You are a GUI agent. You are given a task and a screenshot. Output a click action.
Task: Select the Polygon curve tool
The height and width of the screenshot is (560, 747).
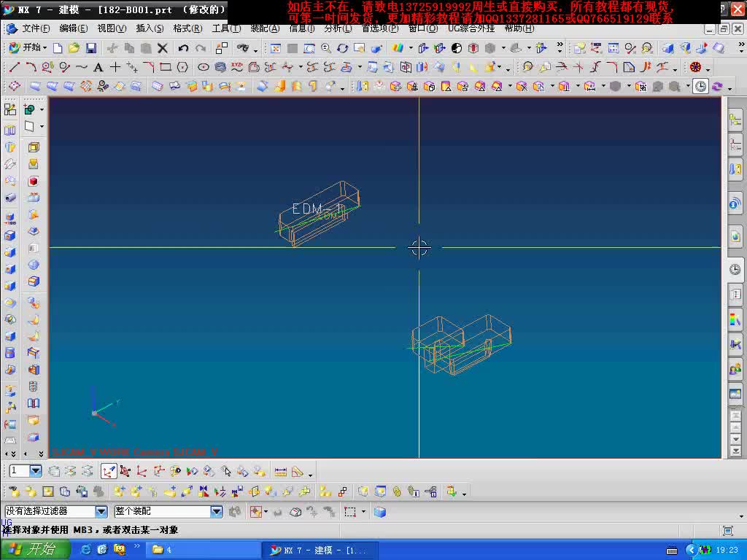click(x=182, y=67)
